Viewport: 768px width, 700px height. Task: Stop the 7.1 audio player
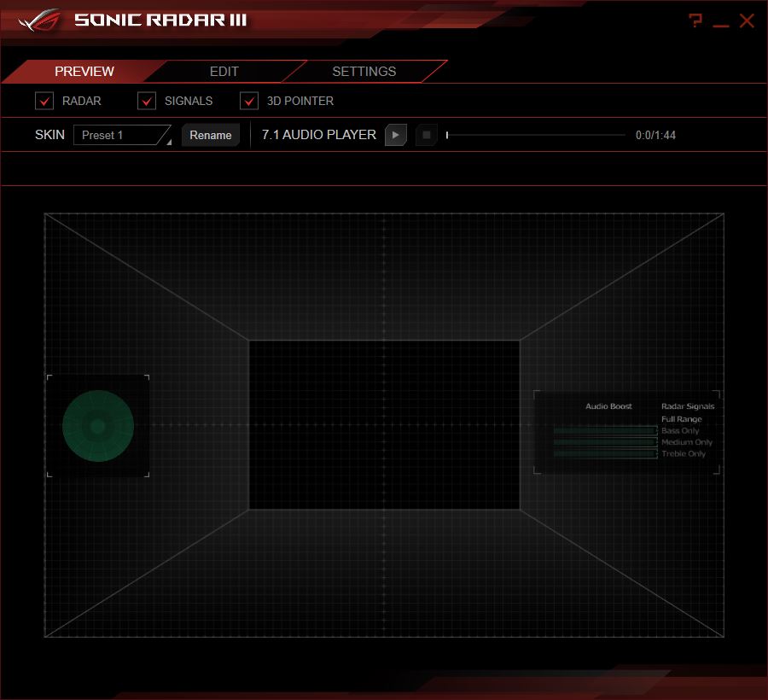click(x=426, y=135)
